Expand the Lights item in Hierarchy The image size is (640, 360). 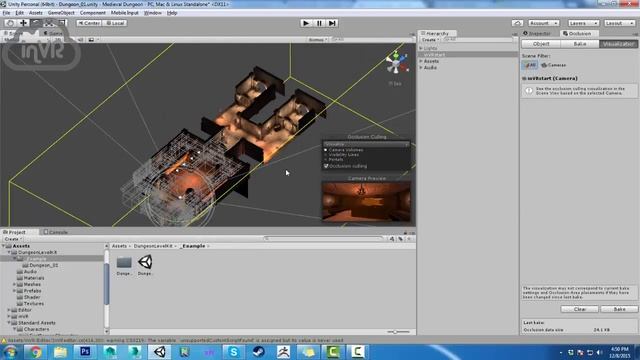(421, 48)
